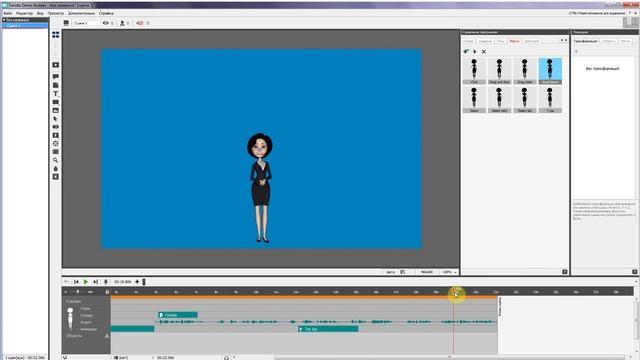Select the Голова clip on the timeline
The height and width of the screenshot is (360, 640).
point(178,315)
